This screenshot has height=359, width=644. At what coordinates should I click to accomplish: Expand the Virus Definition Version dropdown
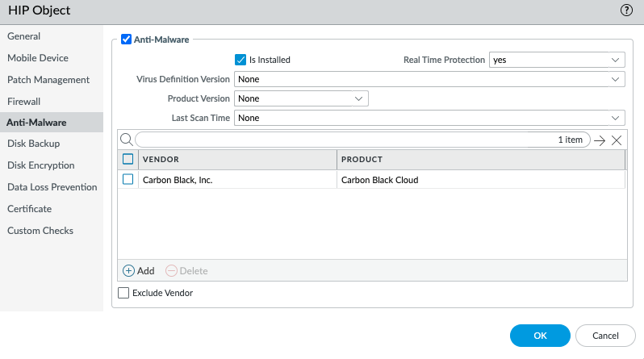429,79
